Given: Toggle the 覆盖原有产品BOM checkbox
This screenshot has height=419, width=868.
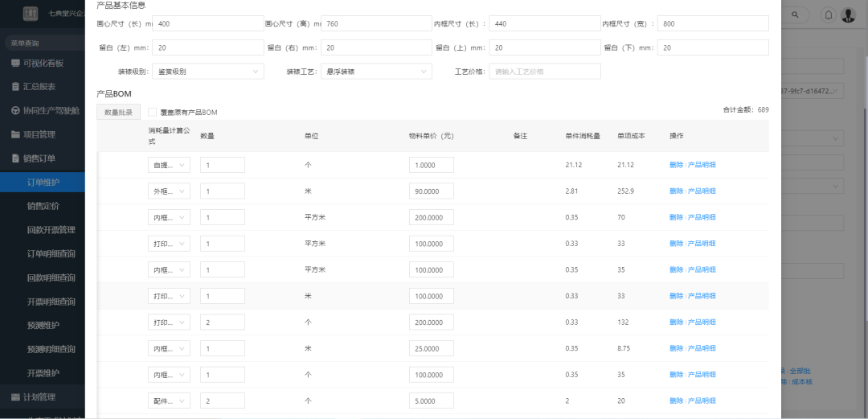Looking at the screenshot, I should [x=152, y=112].
